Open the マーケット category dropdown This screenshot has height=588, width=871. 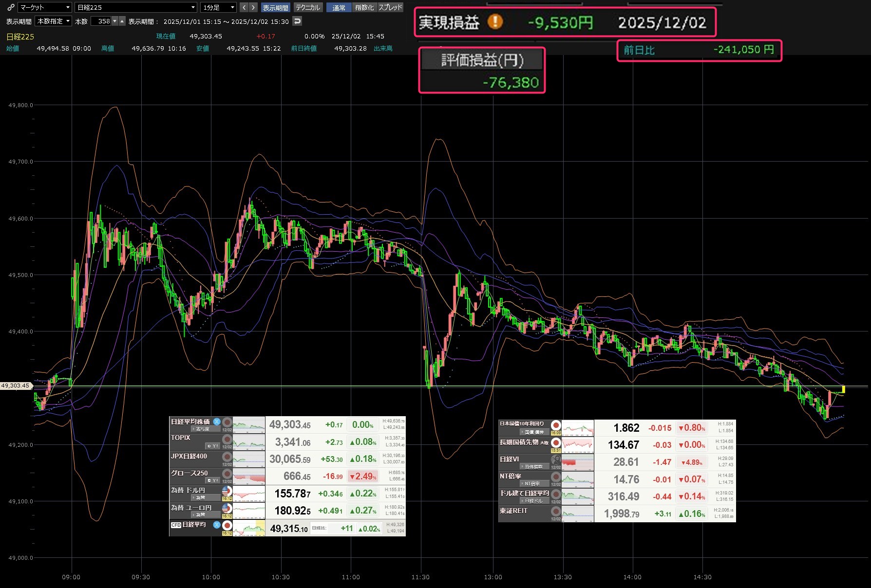coord(45,7)
